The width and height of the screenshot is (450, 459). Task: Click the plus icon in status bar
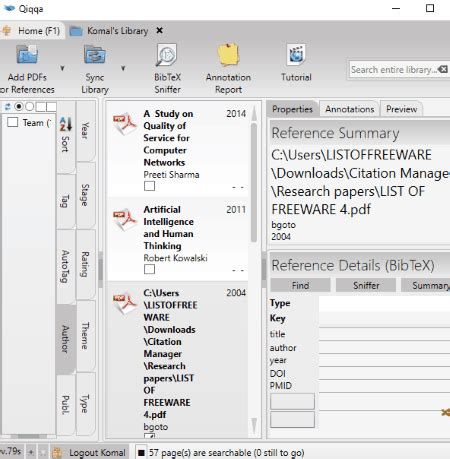pos(31,452)
